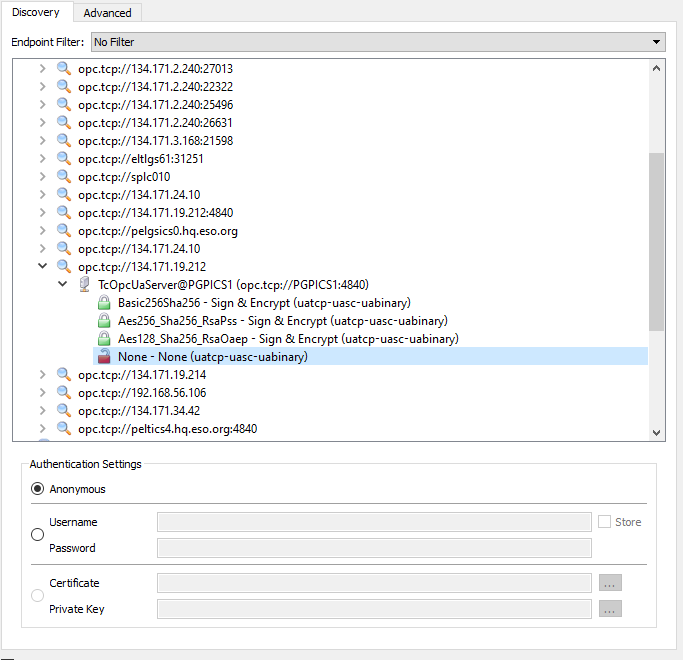Switch to the Advanced tab
The width and height of the screenshot is (683, 660).
(x=107, y=13)
